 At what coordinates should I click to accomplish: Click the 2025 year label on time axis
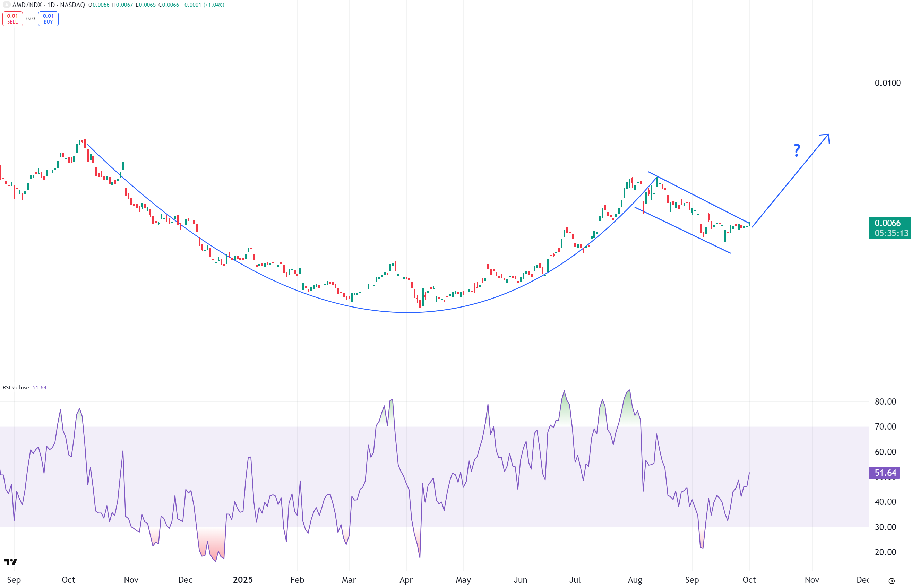tap(243, 580)
